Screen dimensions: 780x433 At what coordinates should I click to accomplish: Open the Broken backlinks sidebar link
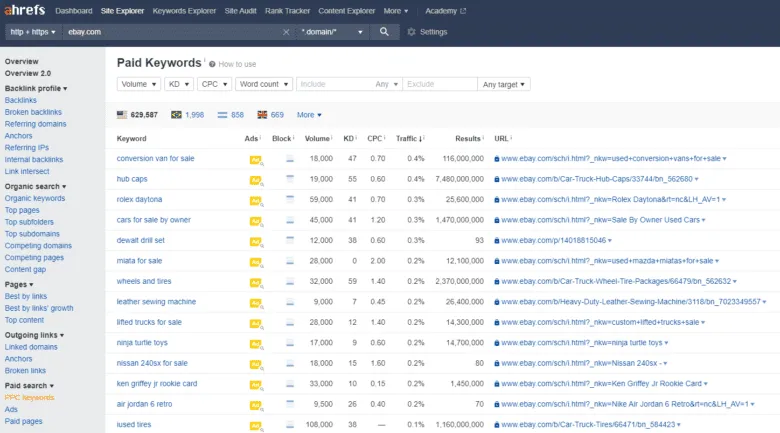pyautogui.click(x=33, y=112)
